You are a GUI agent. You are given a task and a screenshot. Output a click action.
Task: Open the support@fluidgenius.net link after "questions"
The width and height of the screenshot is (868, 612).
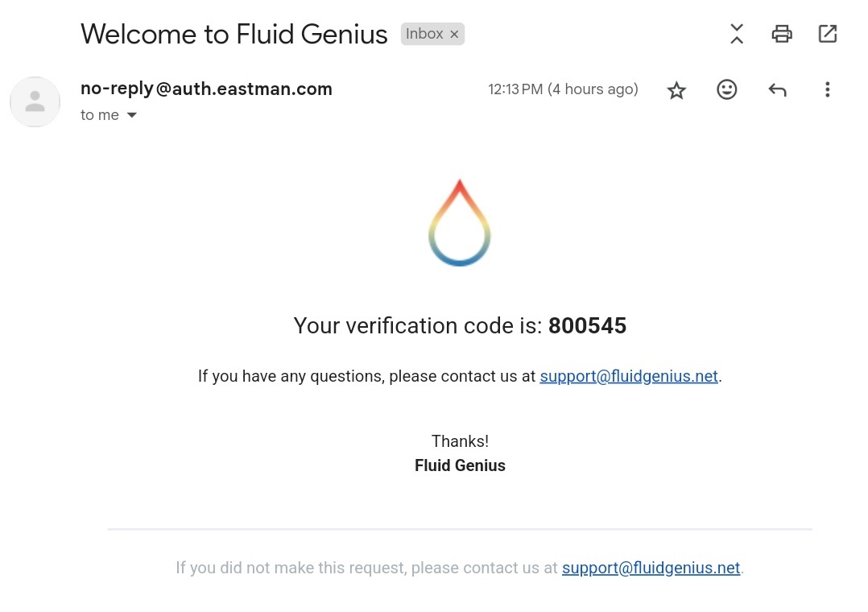click(x=629, y=376)
